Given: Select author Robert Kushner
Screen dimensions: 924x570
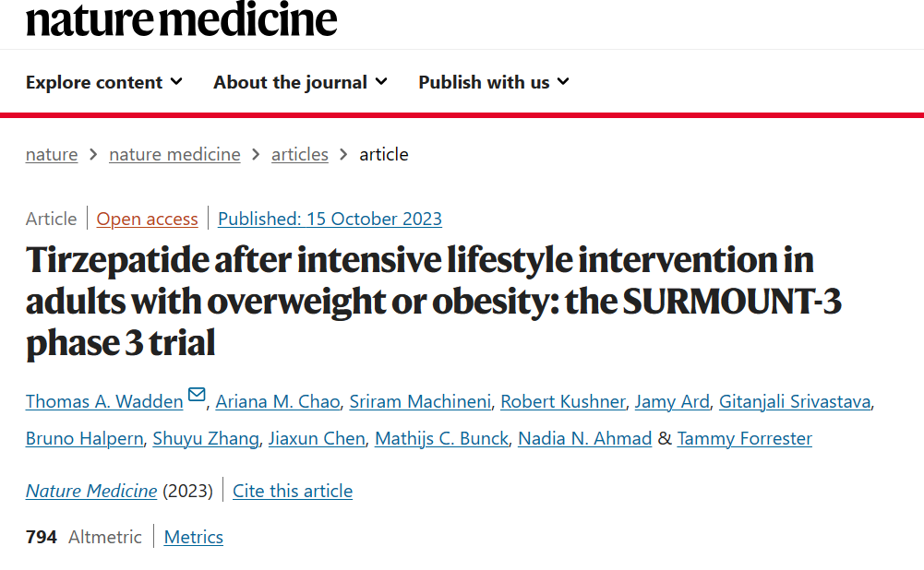Looking at the screenshot, I should pos(563,401).
